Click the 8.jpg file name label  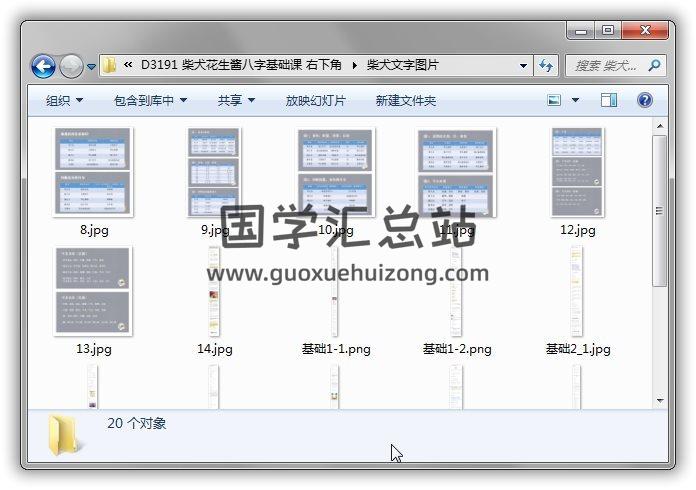pos(94,230)
